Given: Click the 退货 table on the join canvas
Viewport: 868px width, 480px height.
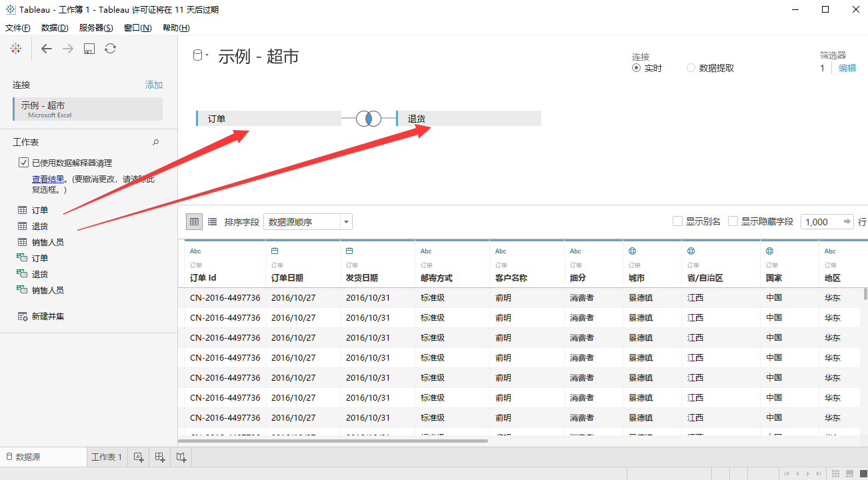Looking at the screenshot, I should [x=469, y=119].
